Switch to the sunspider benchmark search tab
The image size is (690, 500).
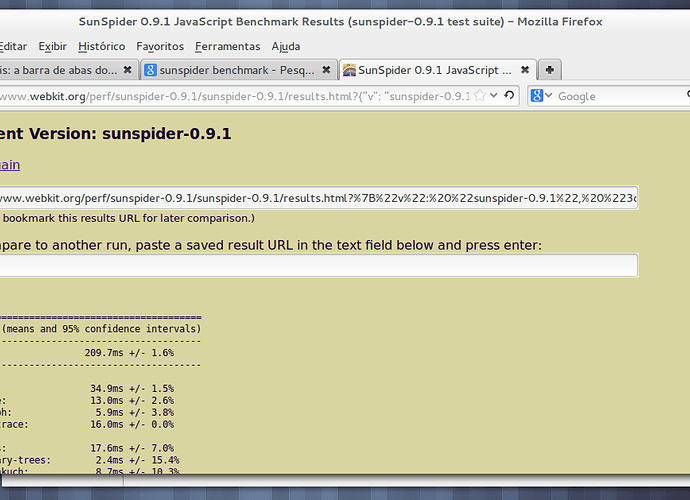coord(237,70)
